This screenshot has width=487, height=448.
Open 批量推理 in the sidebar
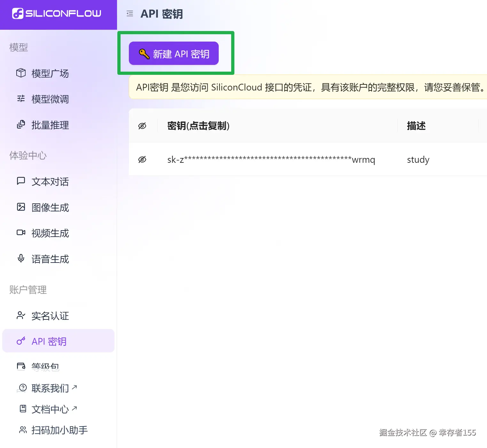[x=50, y=125]
